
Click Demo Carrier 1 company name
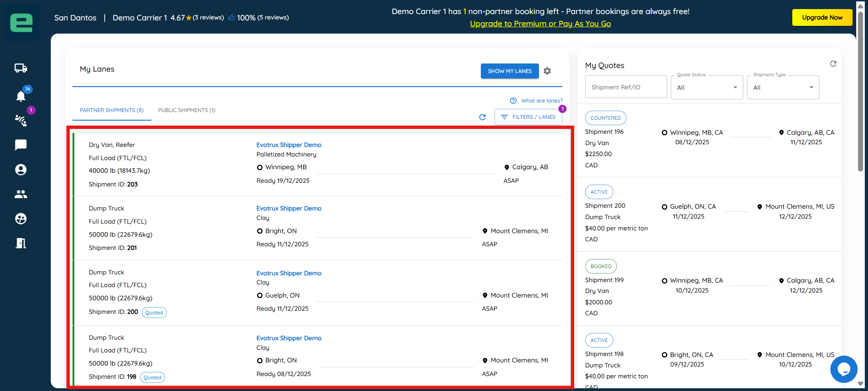click(x=140, y=18)
